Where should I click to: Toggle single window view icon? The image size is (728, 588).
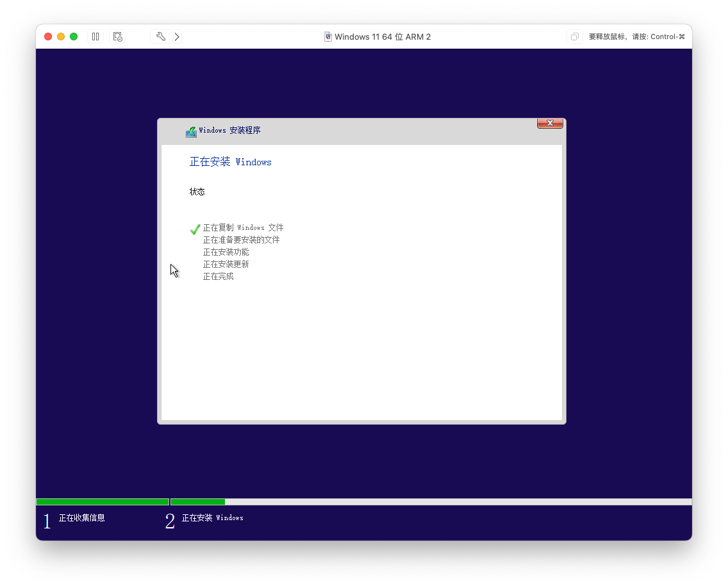click(x=574, y=37)
